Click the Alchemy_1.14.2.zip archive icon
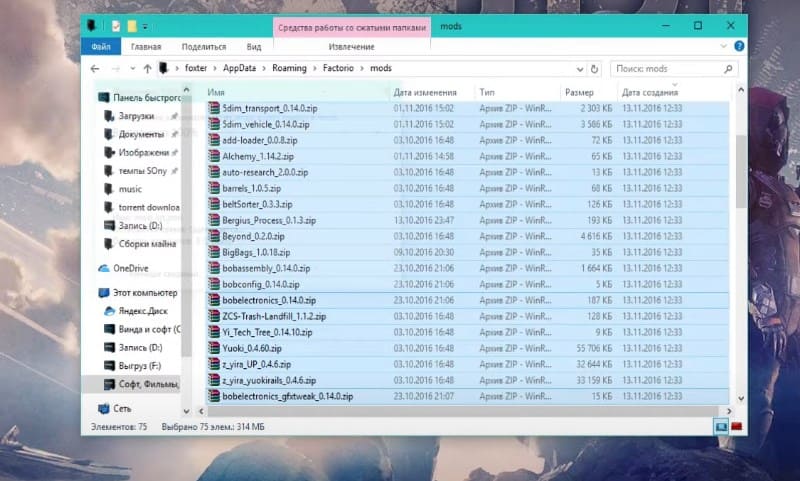Screen dimensions: 800x481 (x=213, y=157)
